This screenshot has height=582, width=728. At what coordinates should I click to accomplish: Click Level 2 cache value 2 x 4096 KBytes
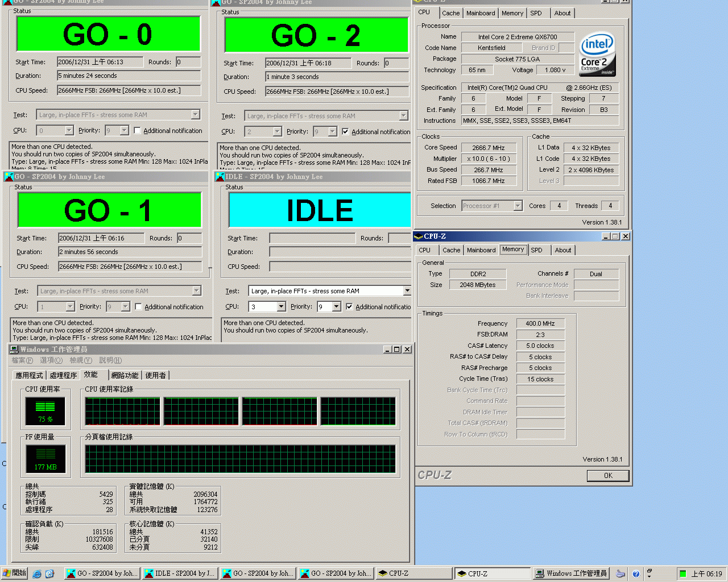(591, 170)
